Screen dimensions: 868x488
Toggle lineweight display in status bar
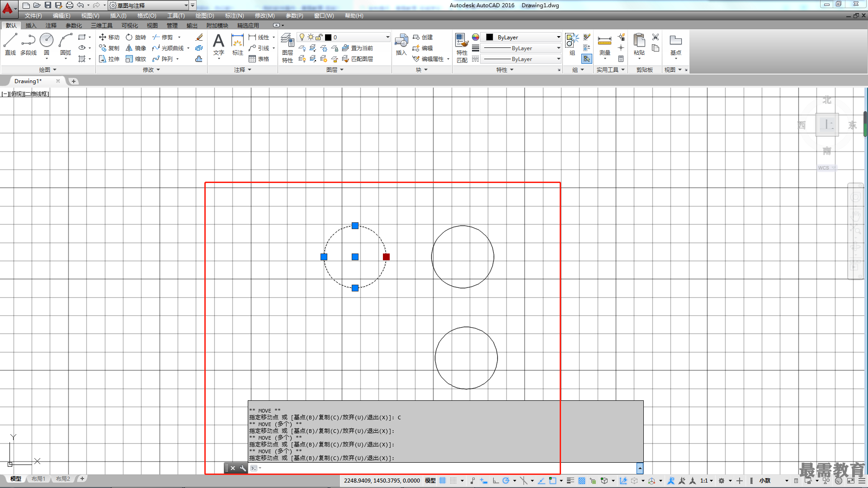click(x=571, y=481)
